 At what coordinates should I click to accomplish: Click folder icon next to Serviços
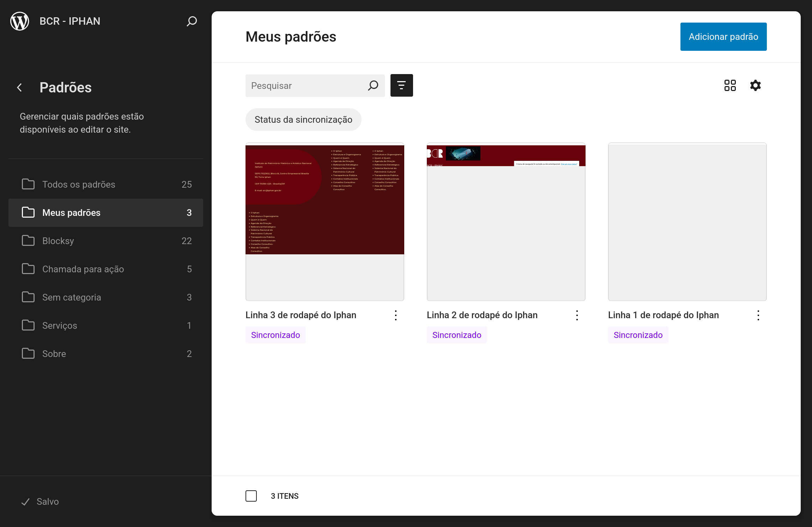28,325
